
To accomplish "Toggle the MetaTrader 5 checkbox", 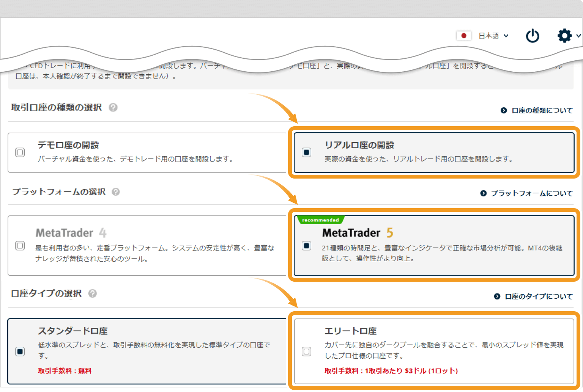I will click(306, 246).
